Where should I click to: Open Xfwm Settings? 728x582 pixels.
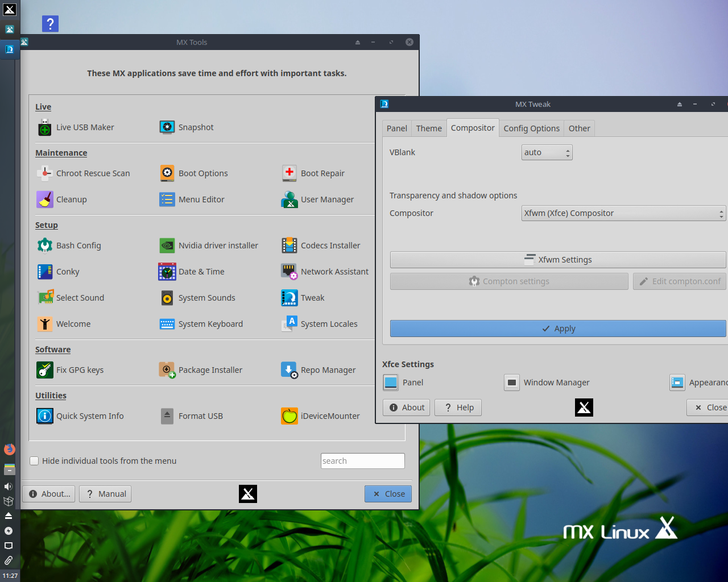coord(557,260)
